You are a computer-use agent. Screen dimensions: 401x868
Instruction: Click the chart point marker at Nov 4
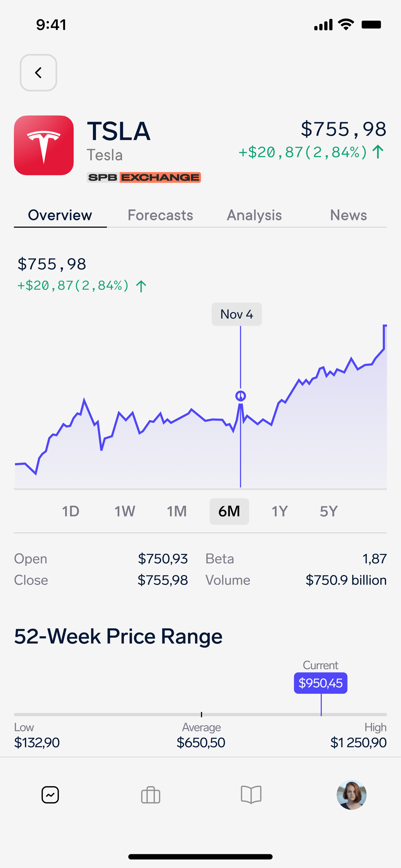tap(241, 396)
